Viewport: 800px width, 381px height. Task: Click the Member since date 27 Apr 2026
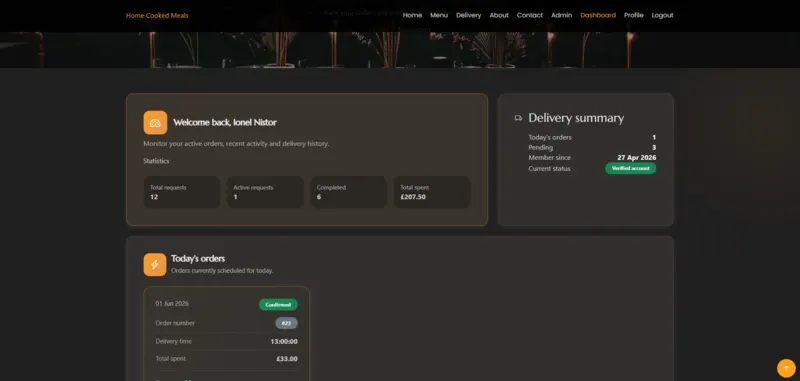coord(637,158)
